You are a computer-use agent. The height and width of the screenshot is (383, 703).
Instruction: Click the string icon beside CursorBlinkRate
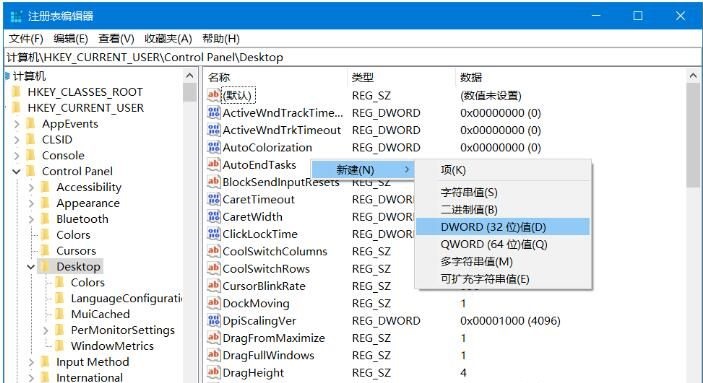click(213, 286)
